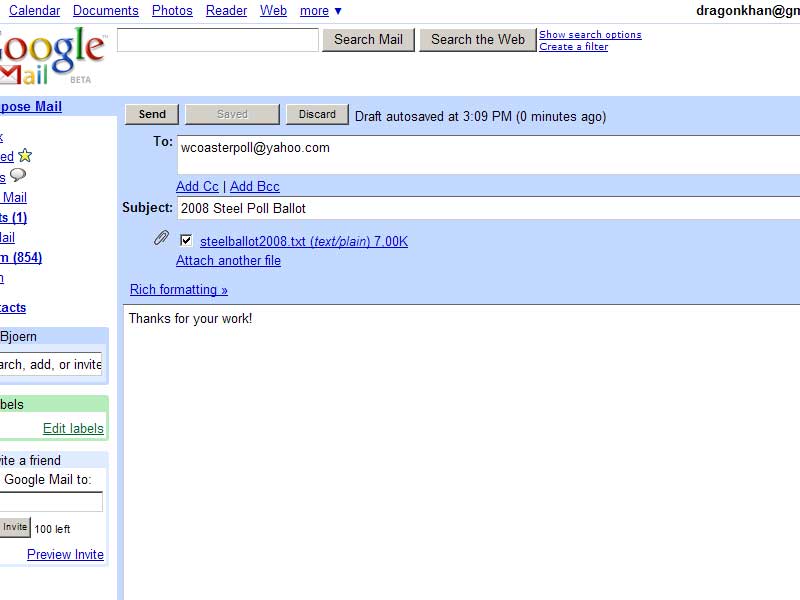The image size is (800, 600).
Task: Go to Photos in top navigation
Action: pos(172,11)
